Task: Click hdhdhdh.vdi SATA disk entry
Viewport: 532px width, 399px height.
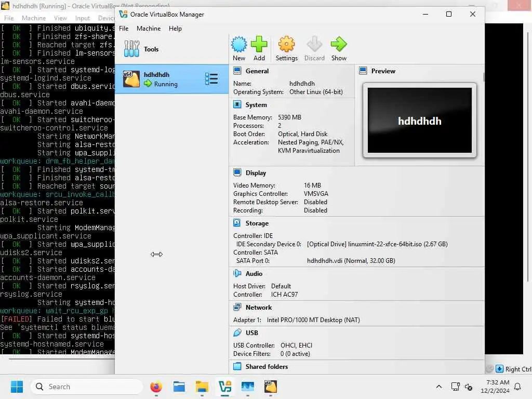Action: click(x=351, y=261)
